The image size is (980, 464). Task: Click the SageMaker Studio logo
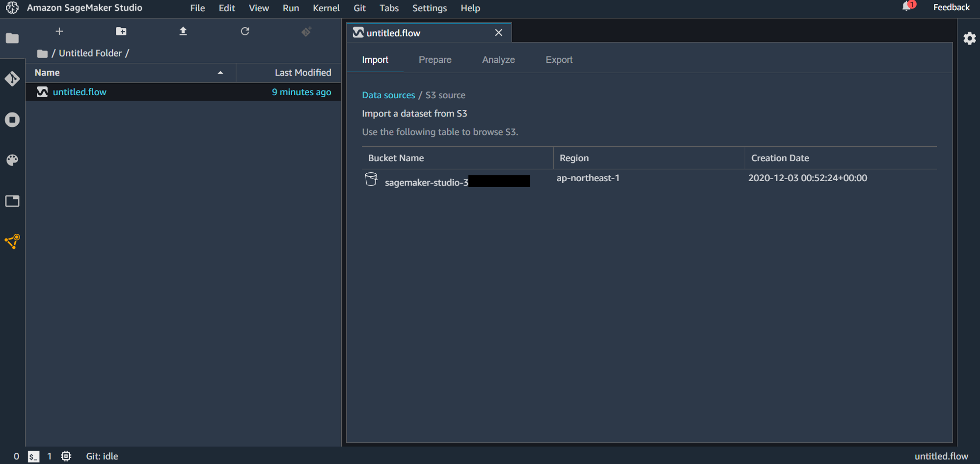coord(12,7)
